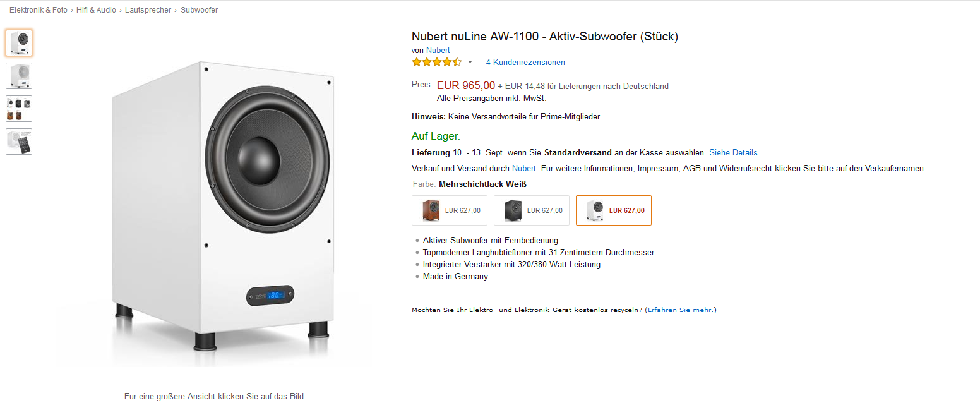Select the first white subwoofer thumbnail
Viewport: 980px width, 410px height.
pyautogui.click(x=19, y=43)
